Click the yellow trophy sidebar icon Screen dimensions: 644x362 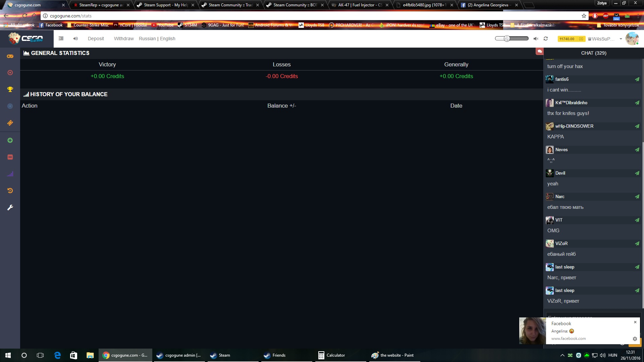pos(10,89)
